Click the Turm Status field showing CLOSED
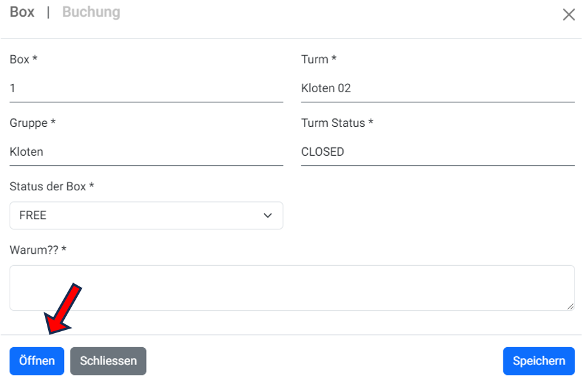Image resolution: width=588 pixels, height=385 pixels. click(x=437, y=152)
